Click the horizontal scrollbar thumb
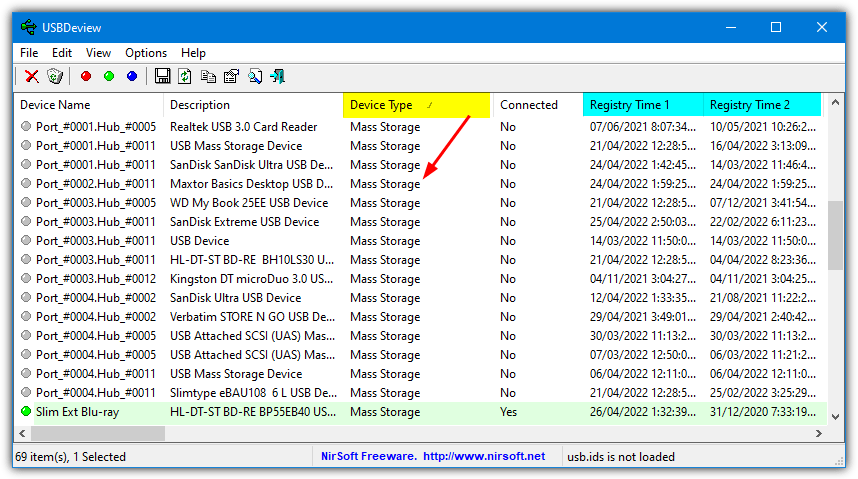 (x=97, y=433)
